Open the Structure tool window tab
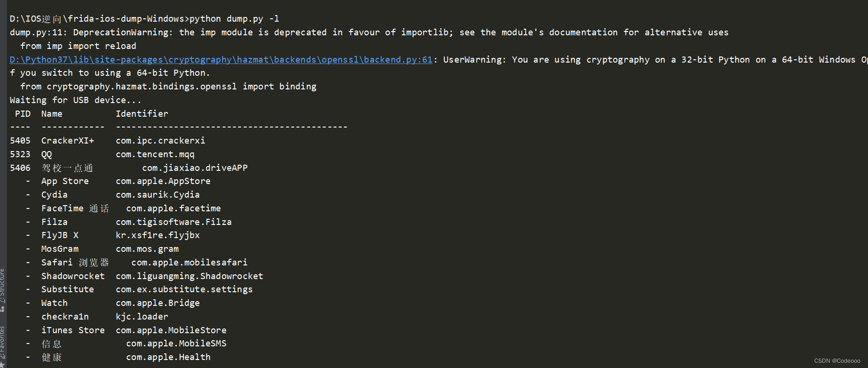 (x=2, y=286)
